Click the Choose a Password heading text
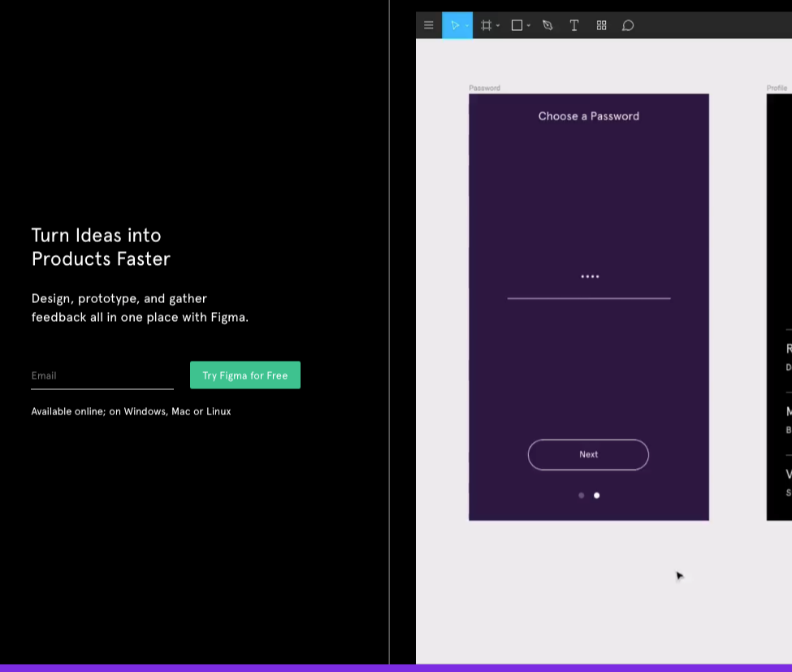The image size is (792, 672). (588, 116)
